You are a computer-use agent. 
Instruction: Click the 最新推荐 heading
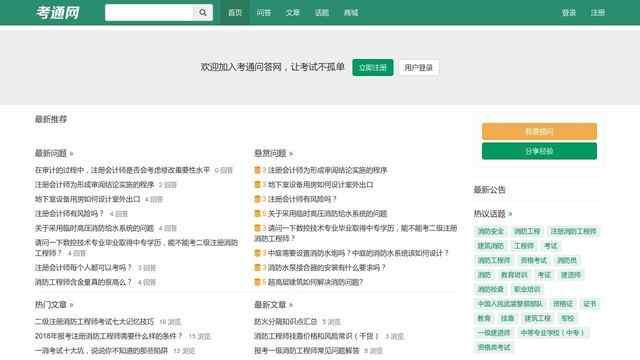coord(51,119)
